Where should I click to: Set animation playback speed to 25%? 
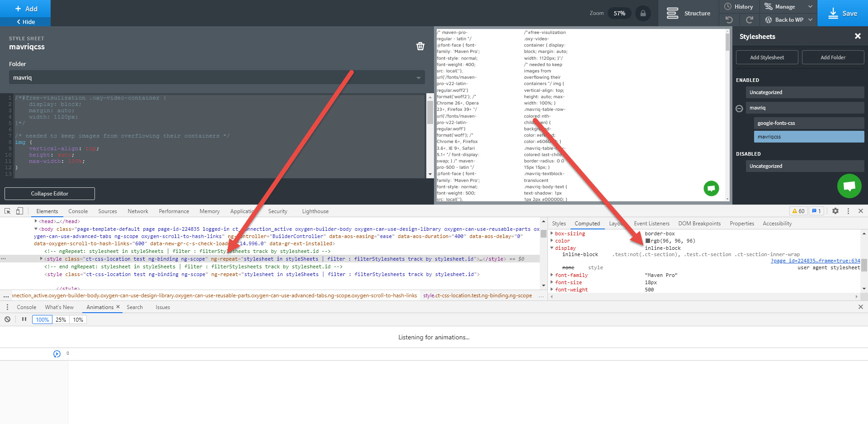click(61, 319)
